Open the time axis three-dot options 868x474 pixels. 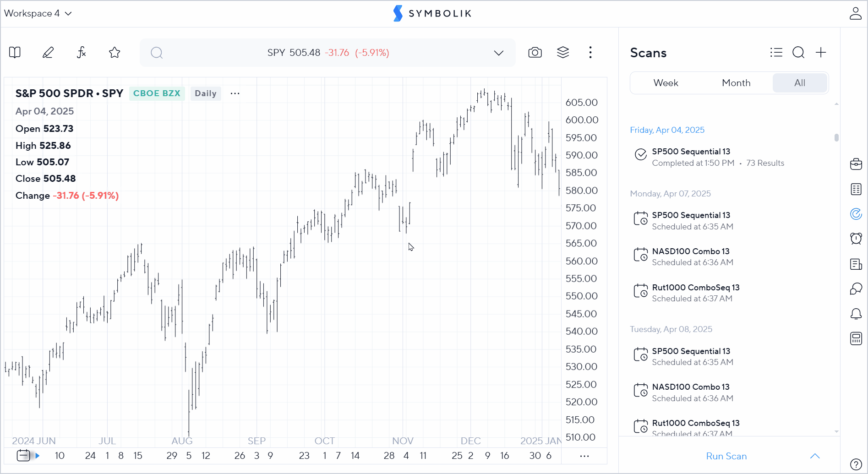[x=584, y=456]
